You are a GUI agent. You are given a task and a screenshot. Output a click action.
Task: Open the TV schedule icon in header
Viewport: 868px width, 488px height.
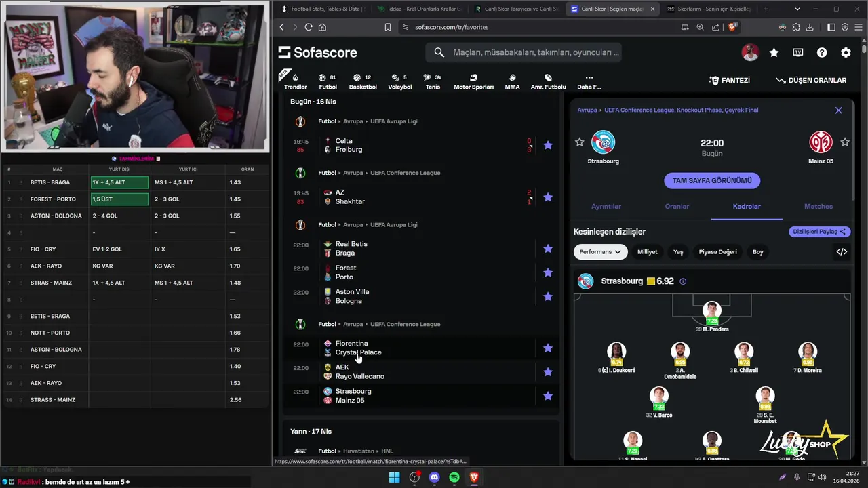[798, 52]
